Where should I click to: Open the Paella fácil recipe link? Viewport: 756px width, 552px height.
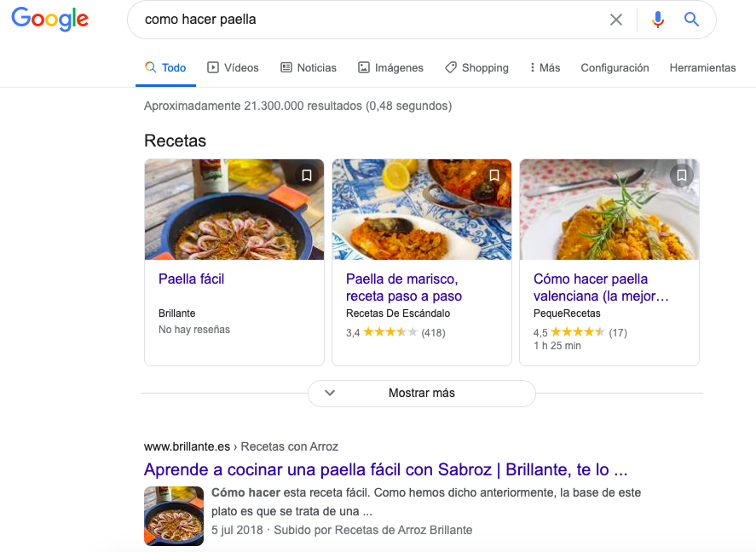click(x=191, y=279)
